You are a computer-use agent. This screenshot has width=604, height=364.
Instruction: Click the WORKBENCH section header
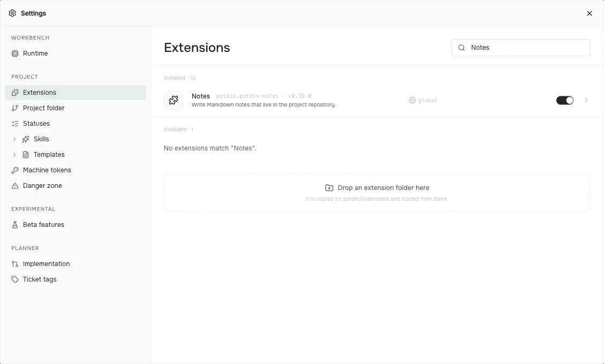(x=30, y=38)
